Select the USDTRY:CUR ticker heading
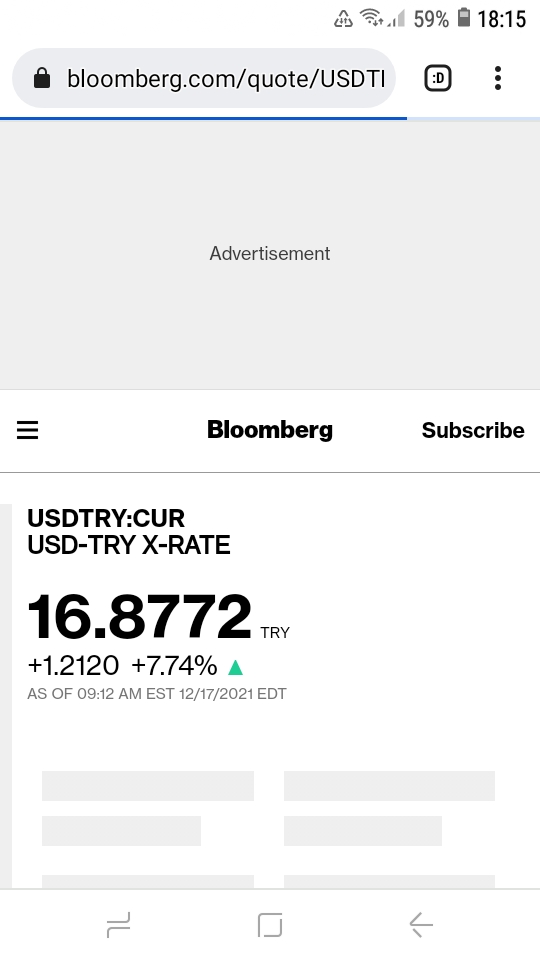Screen dimensions: 540x960 [x=106, y=519]
